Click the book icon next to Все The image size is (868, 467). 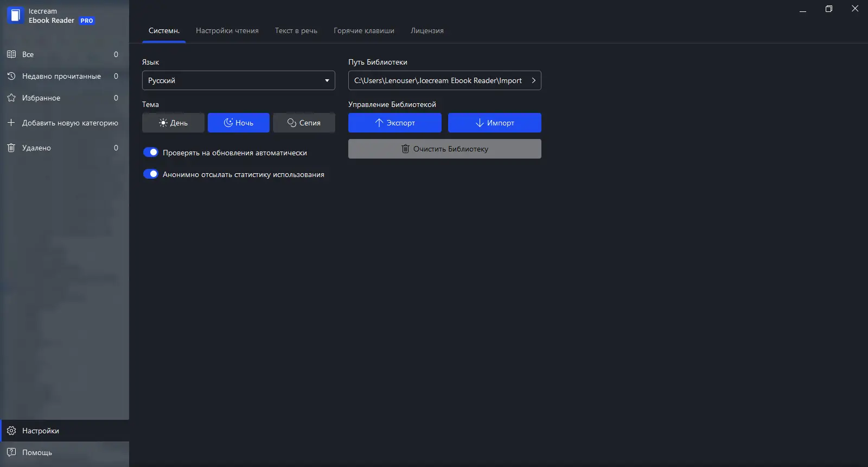coord(11,54)
